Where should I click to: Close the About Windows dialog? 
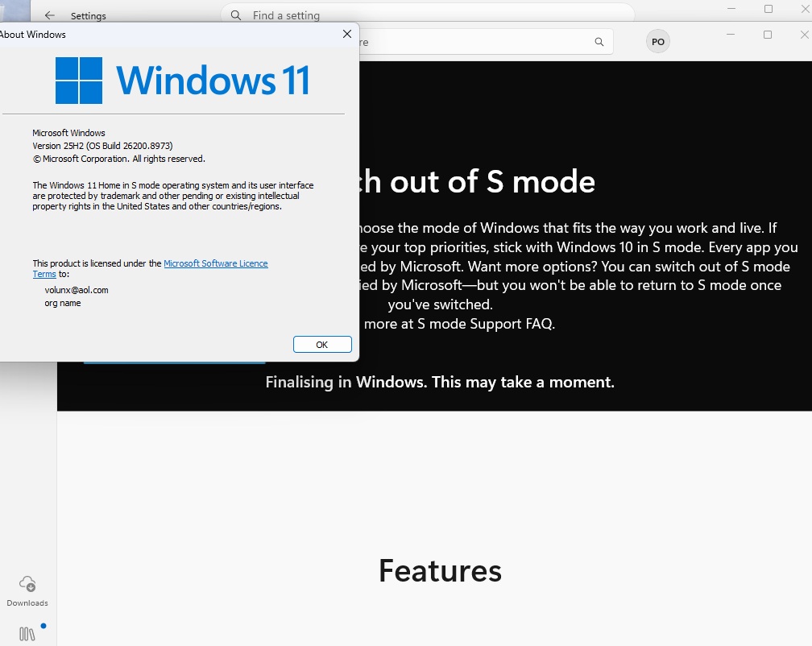click(x=347, y=34)
